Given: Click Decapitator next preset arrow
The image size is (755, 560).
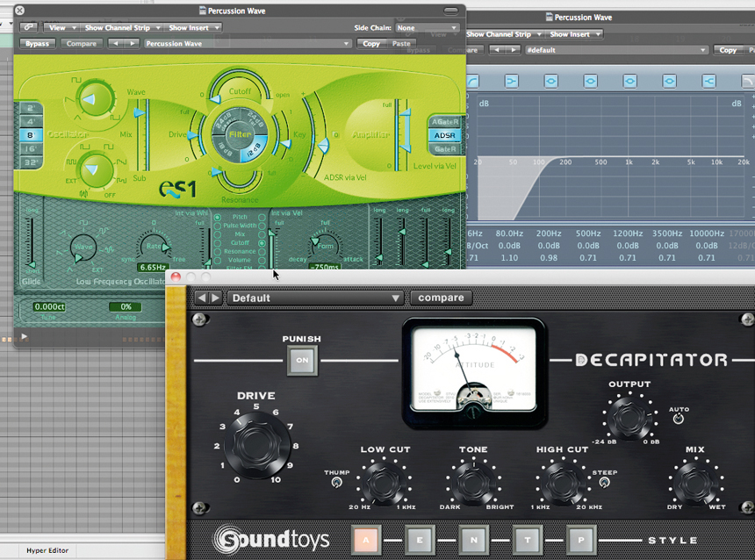Looking at the screenshot, I should 216,298.
